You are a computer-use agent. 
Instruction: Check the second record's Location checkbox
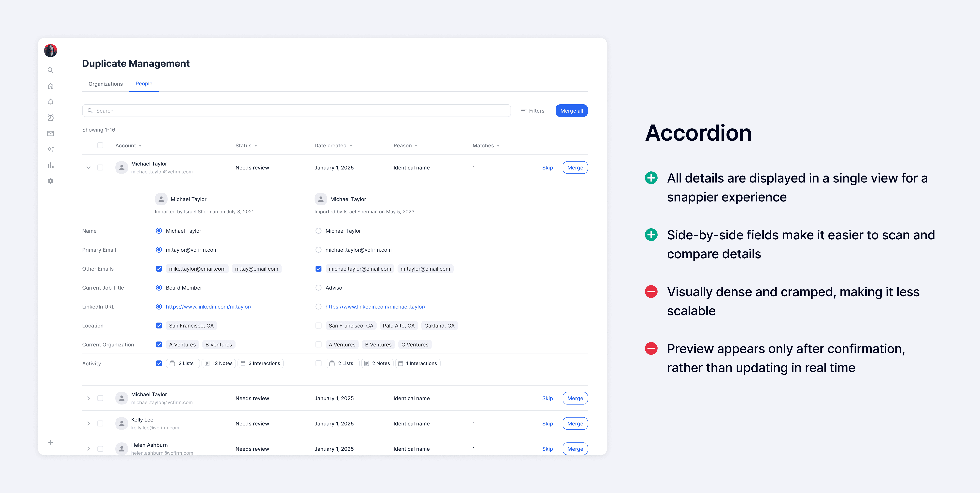coord(318,326)
